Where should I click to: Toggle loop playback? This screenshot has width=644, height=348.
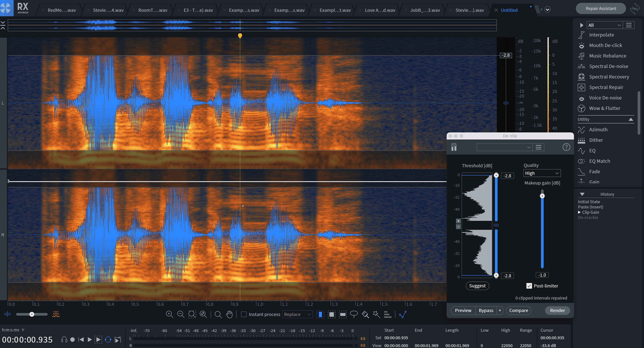[x=108, y=340]
